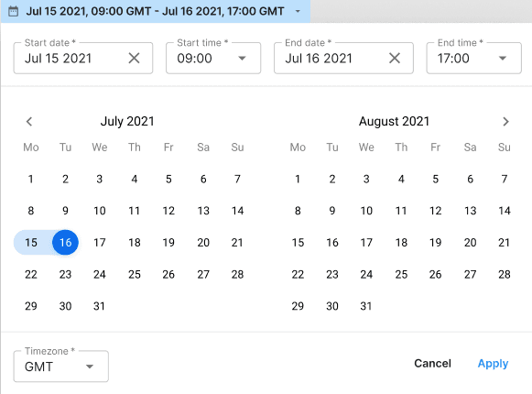Screen dimensions: 532x394
Task: Click the Cancel button
Action: pyautogui.click(x=432, y=364)
